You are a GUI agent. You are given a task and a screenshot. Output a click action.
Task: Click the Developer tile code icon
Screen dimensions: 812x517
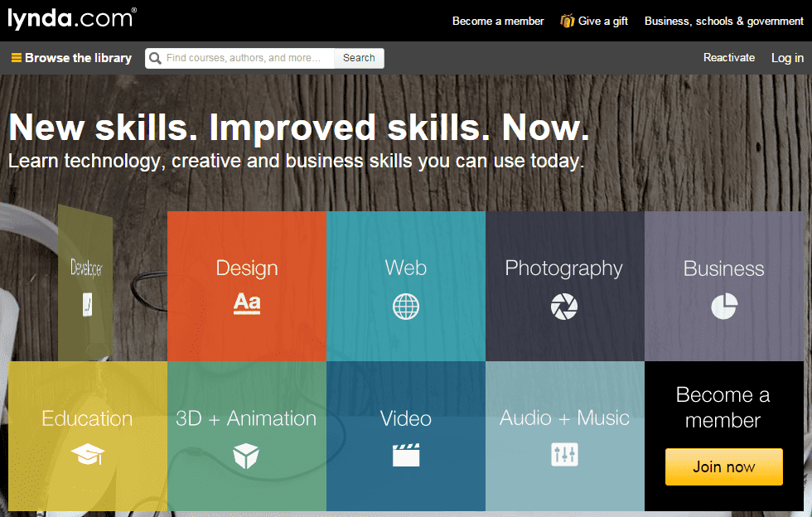click(x=88, y=304)
